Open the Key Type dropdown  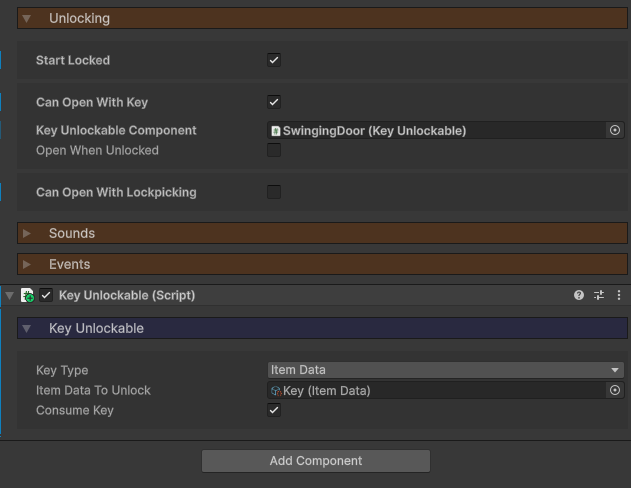[445, 370]
